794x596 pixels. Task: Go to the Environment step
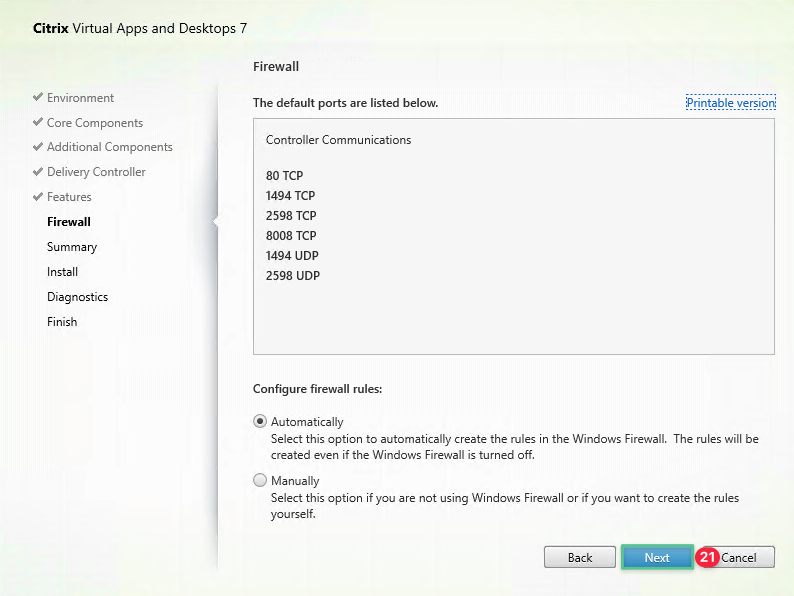coord(80,98)
